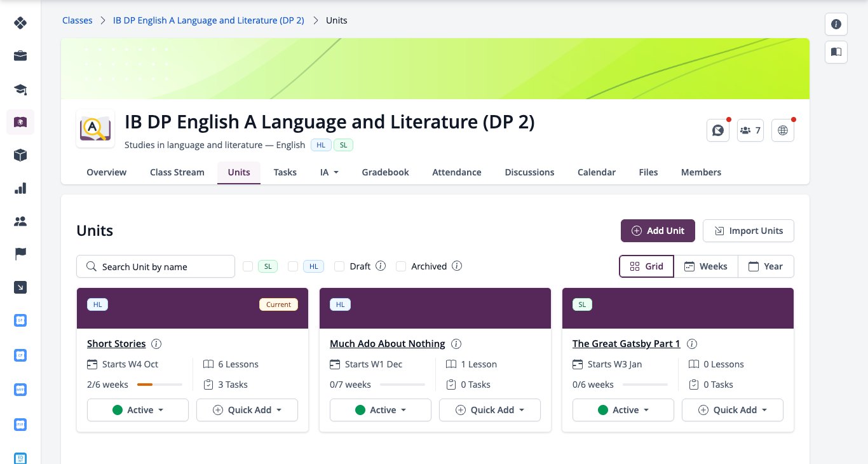Check the Archived filter checkbox
Viewport: 868px width, 464px height.
tap(401, 266)
